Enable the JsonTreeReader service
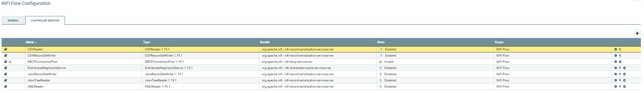This screenshot has width=644, height=93. point(620,80)
